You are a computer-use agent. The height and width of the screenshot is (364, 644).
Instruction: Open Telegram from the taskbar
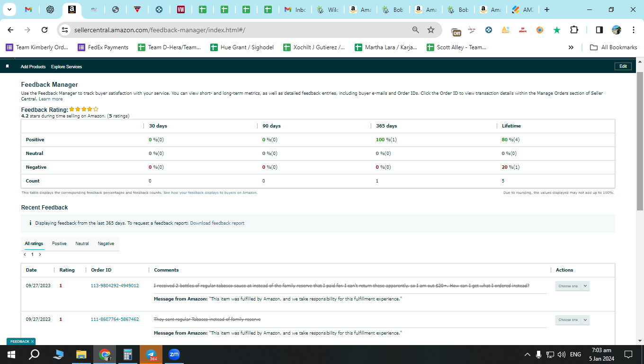coord(151,355)
